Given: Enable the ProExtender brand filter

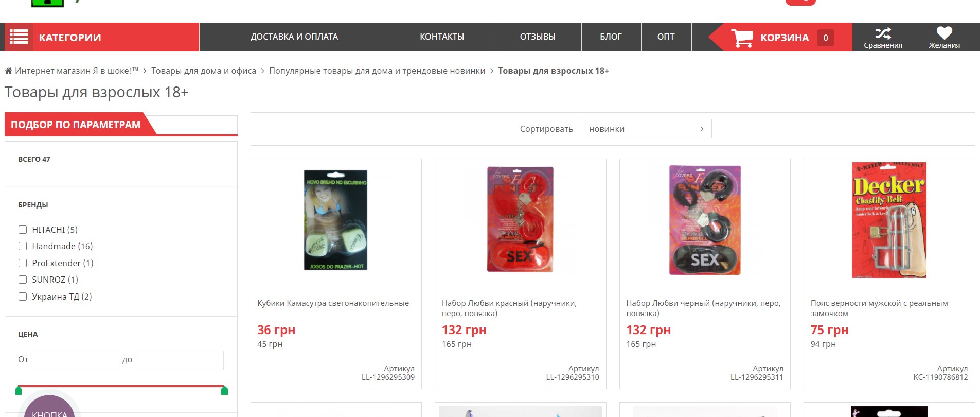Looking at the screenshot, I should click(23, 263).
